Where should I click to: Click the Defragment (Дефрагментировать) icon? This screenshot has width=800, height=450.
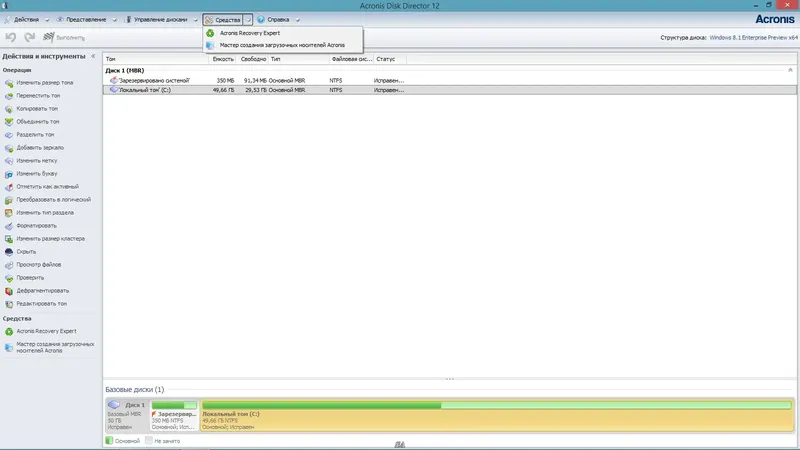click(9, 291)
